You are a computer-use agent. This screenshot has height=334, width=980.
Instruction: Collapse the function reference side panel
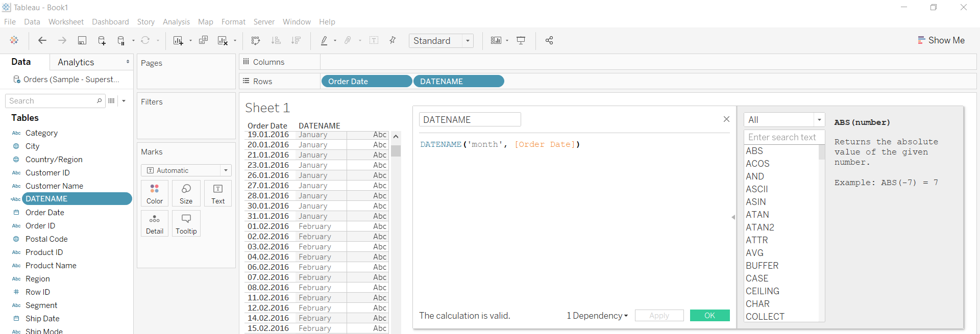[x=733, y=217]
